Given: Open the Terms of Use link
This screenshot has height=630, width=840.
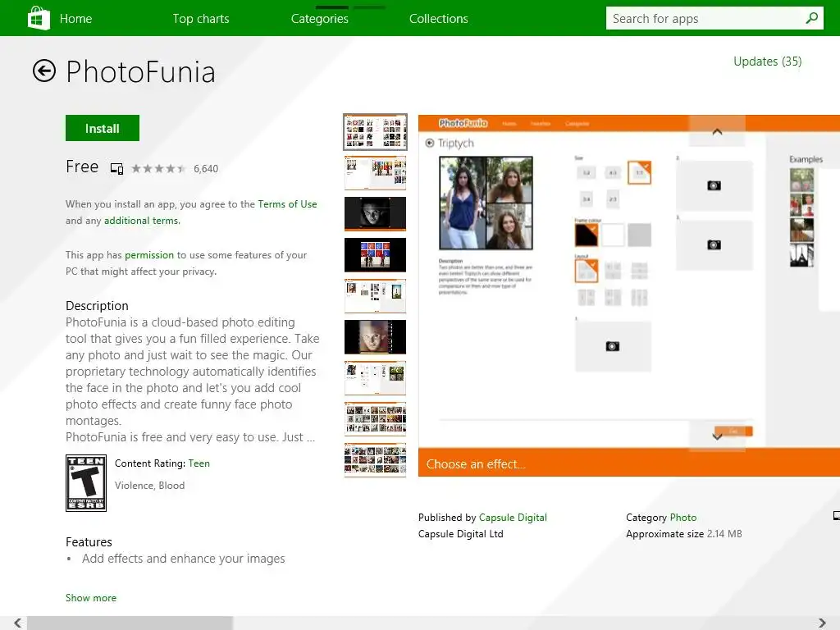Looking at the screenshot, I should pos(287,204).
